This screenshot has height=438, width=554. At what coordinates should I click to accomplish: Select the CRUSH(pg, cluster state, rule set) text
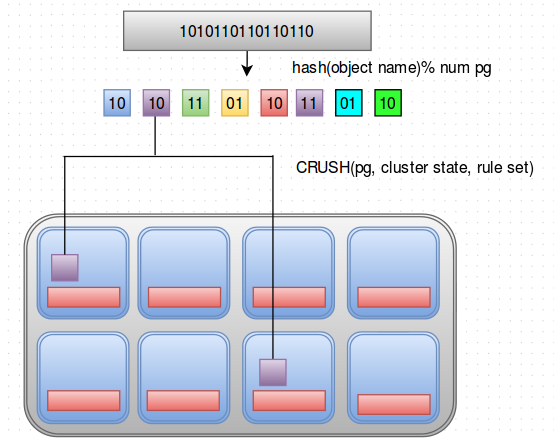(414, 167)
